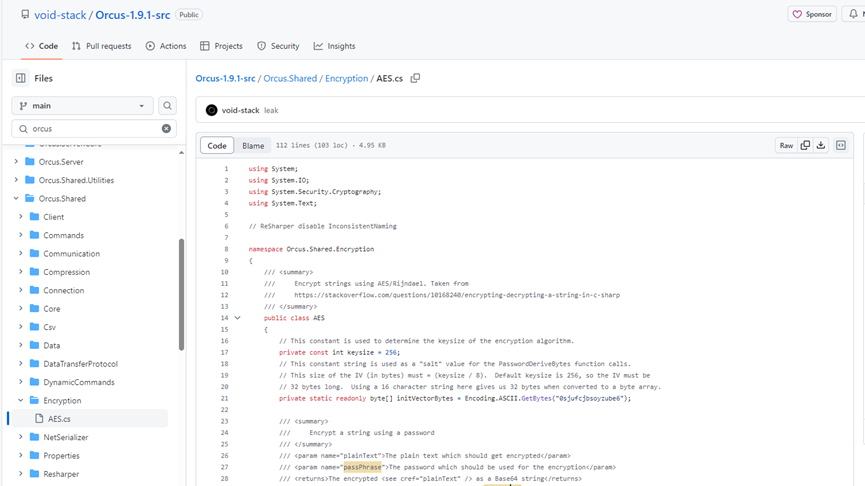
Task: Click the Raw button
Action: coord(786,146)
